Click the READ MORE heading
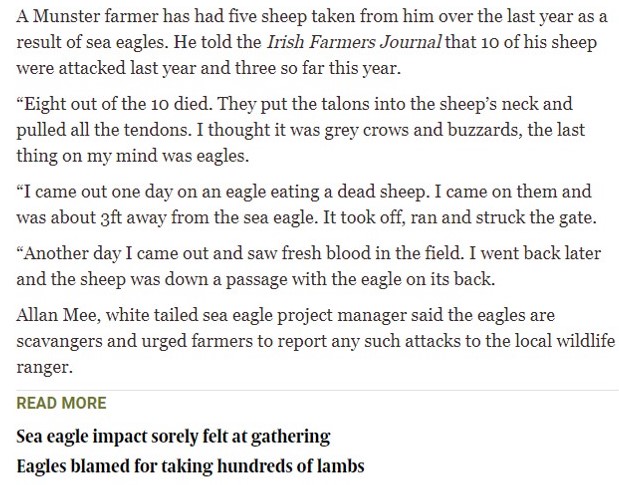 click(x=60, y=404)
